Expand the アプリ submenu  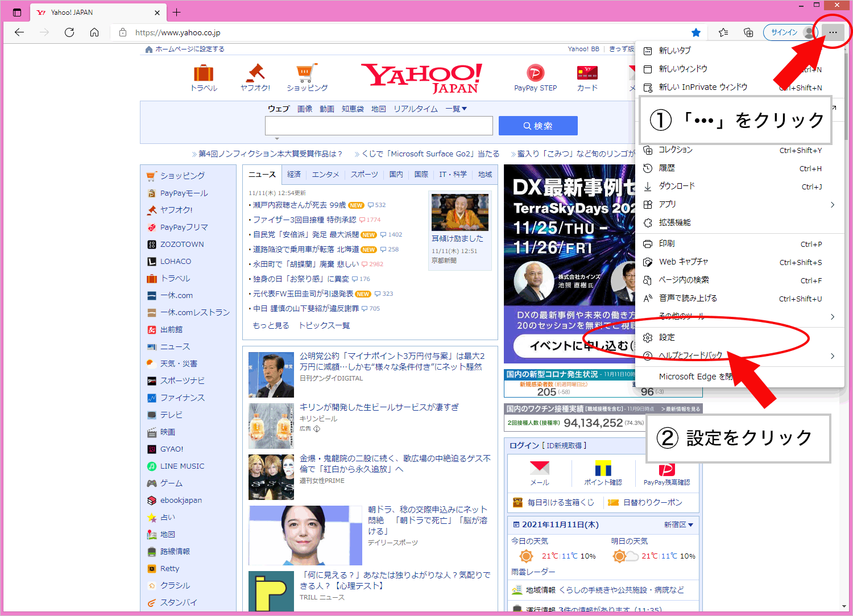tap(739, 205)
